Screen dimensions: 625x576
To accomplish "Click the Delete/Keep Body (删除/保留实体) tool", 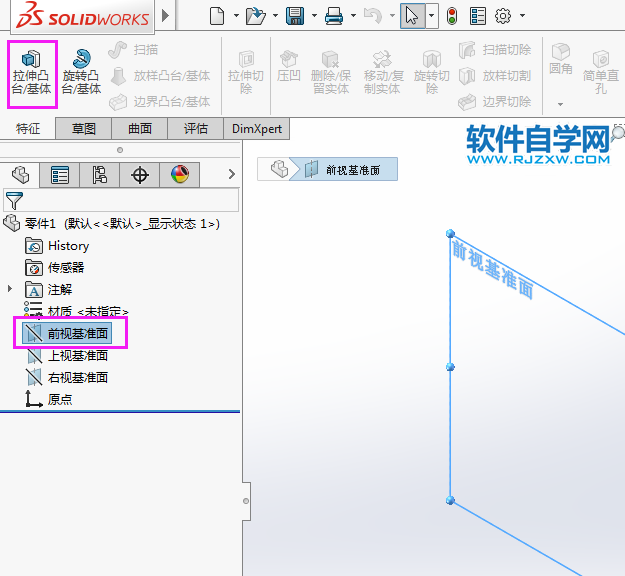I will [x=331, y=73].
